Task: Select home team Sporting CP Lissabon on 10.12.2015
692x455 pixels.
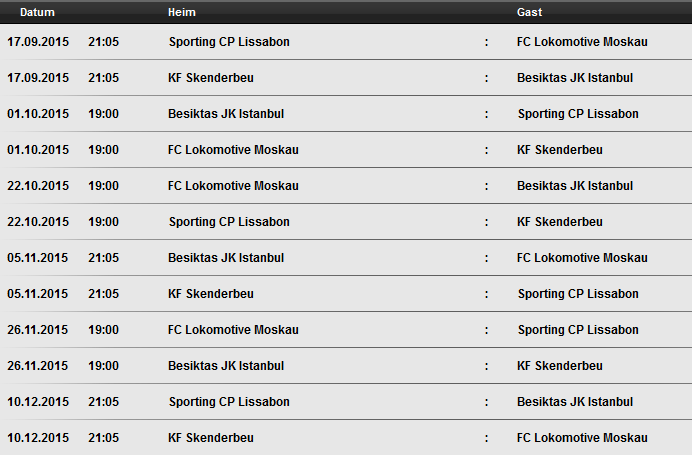Action: [x=229, y=402]
